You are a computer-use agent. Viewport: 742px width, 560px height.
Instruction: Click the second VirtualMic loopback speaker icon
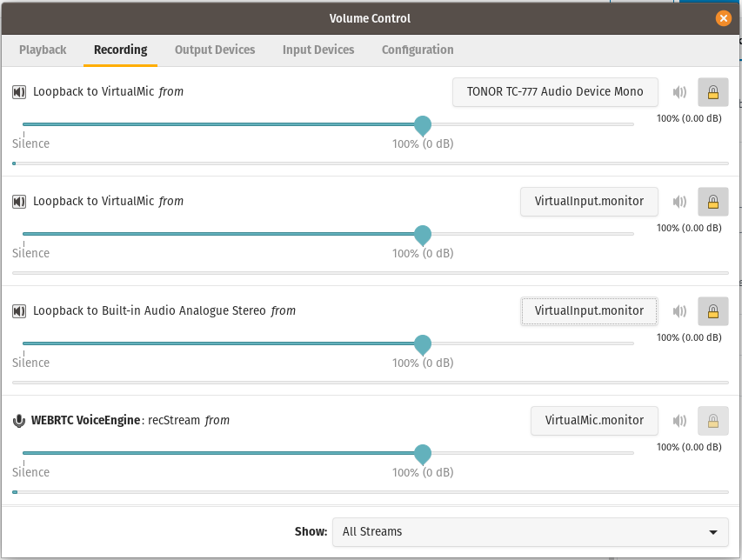click(x=19, y=202)
